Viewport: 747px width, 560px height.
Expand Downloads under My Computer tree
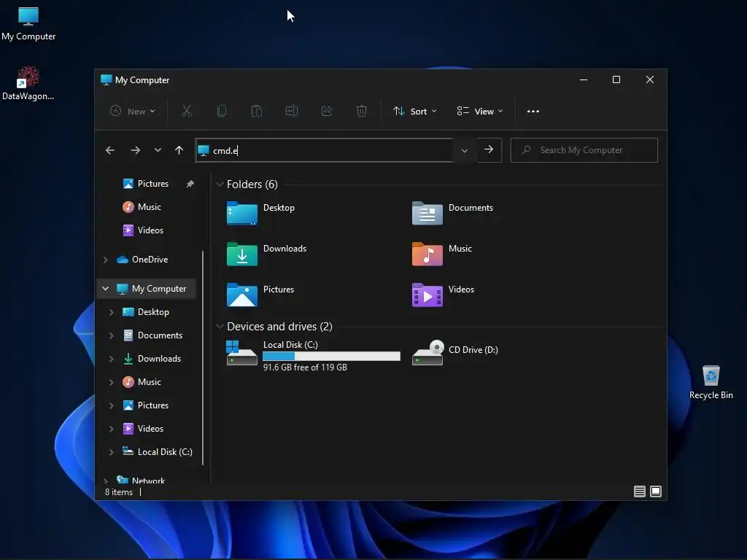111,359
